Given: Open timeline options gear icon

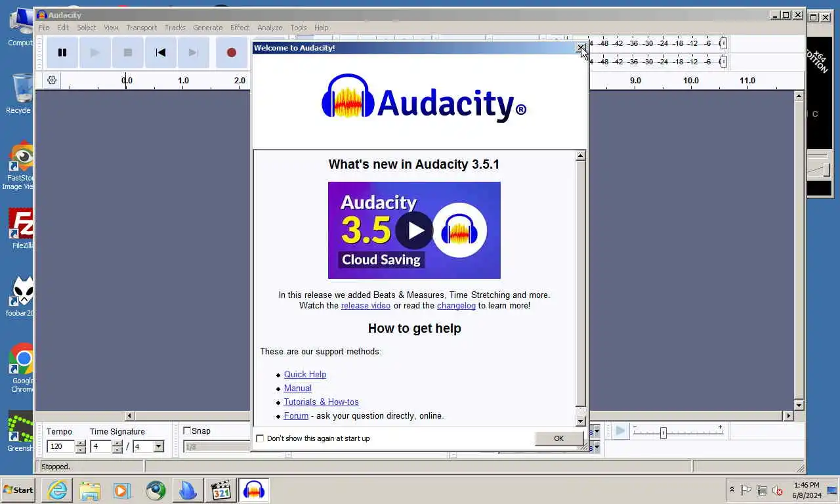Looking at the screenshot, I should (52, 80).
